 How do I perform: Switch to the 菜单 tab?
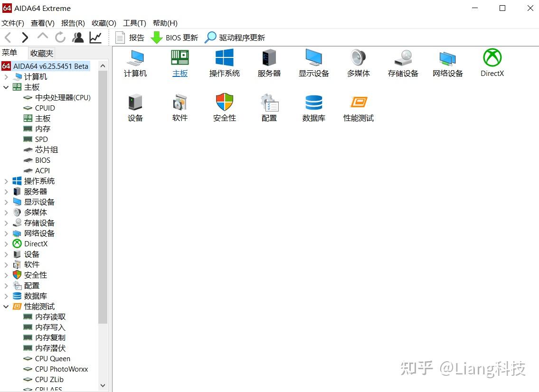pos(9,53)
